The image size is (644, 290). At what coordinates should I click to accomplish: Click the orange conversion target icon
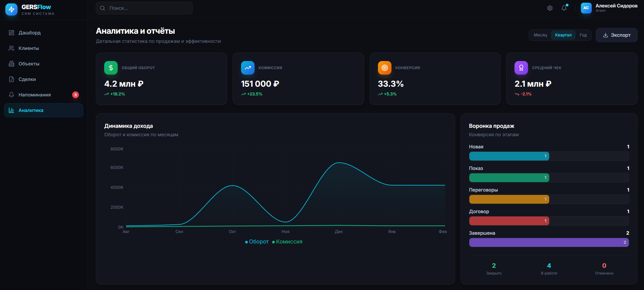click(384, 68)
